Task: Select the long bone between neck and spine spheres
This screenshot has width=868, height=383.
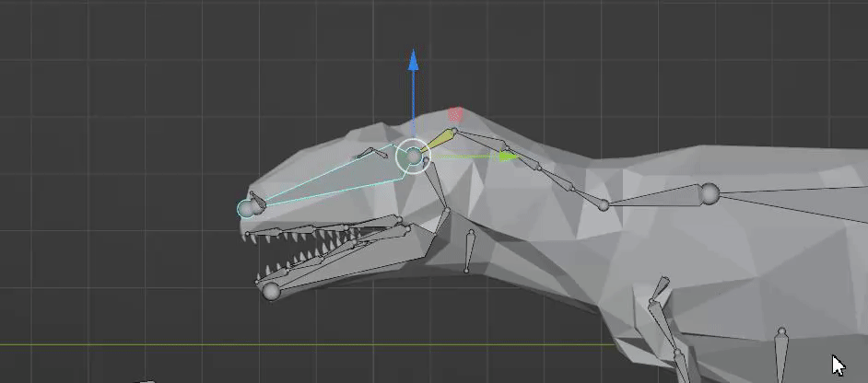Action: point(655,197)
